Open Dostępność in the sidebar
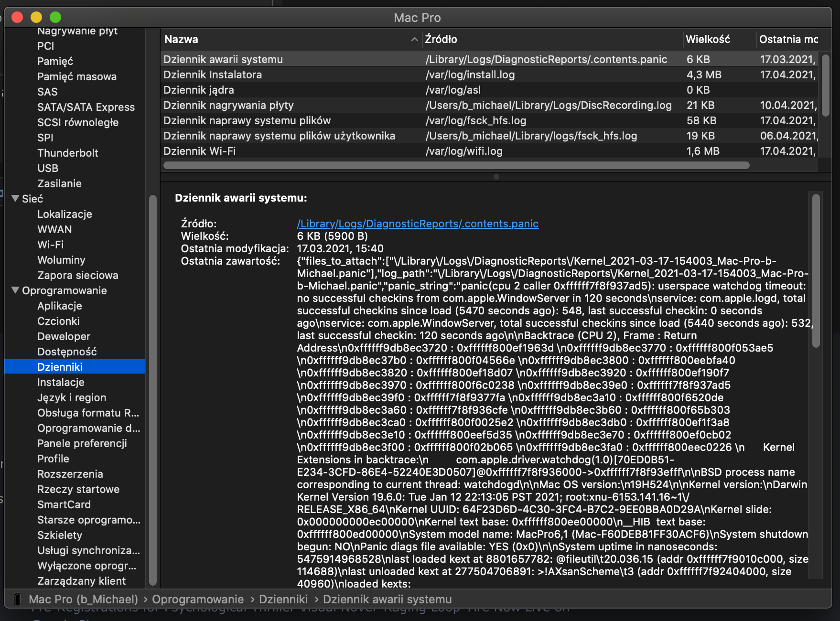This screenshot has width=840, height=621. click(x=67, y=352)
